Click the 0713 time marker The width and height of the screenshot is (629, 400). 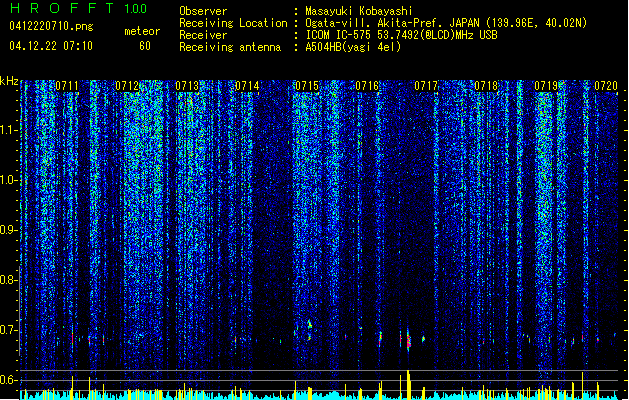(x=187, y=86)
